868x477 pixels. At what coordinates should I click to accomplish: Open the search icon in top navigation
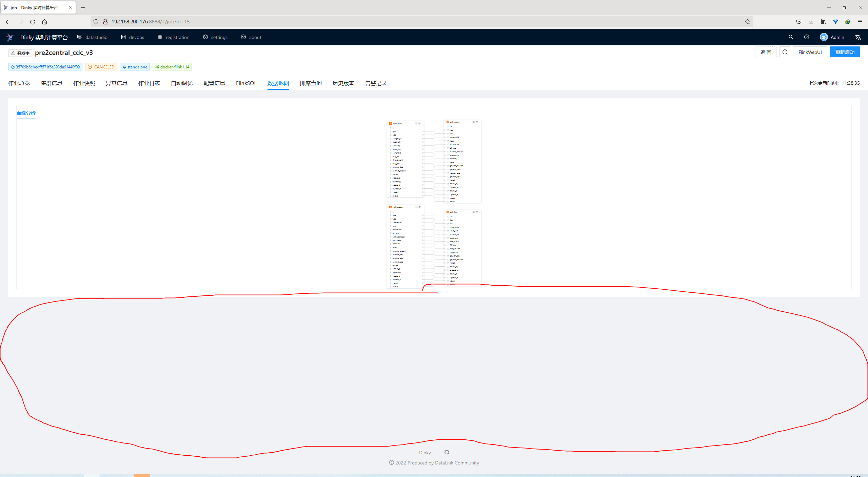[791, 37]
